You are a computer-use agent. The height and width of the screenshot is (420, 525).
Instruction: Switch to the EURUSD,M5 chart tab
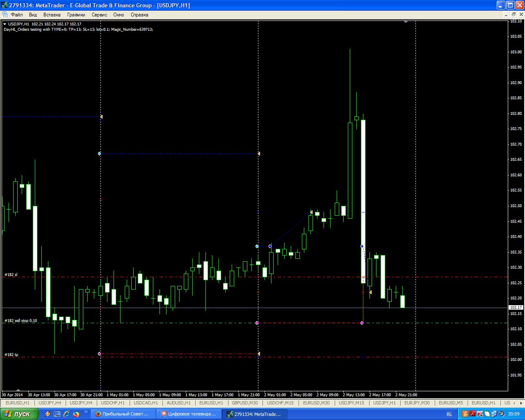(x=451, y=403)
